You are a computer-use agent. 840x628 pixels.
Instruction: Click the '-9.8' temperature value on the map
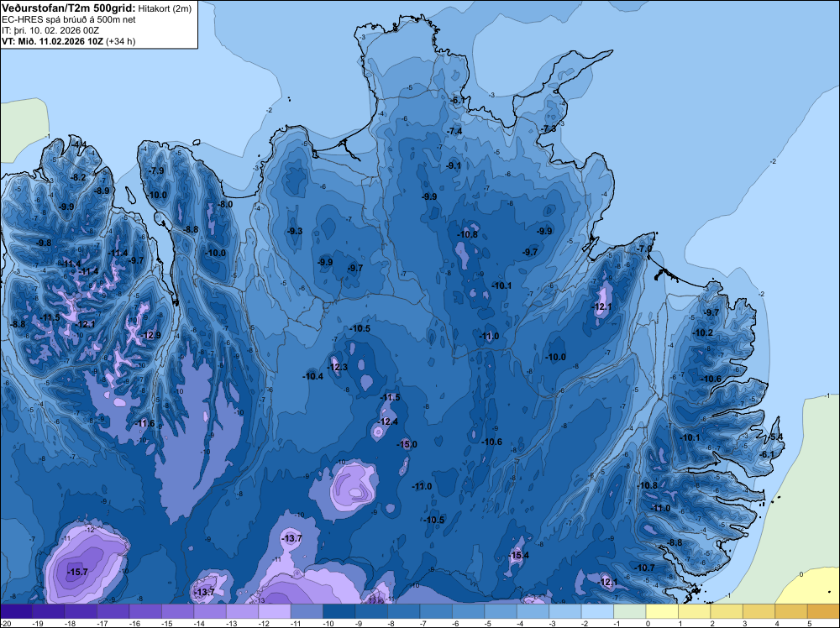click(44, 243)
